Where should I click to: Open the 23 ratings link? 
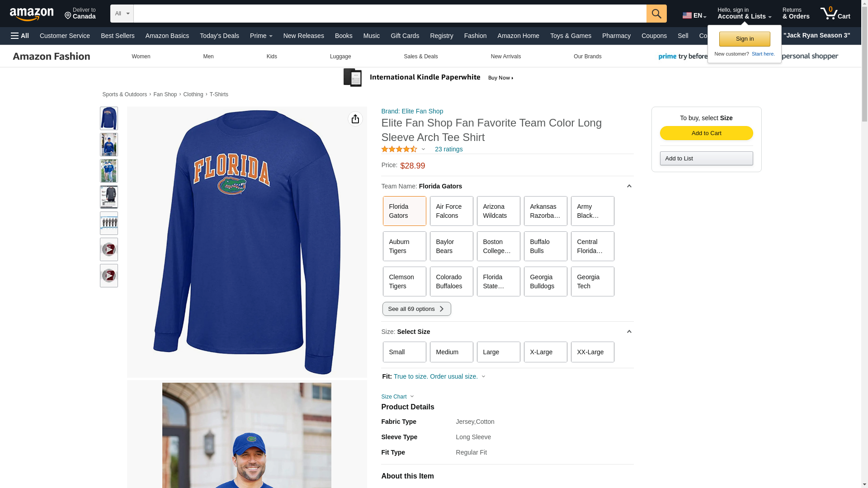coord(448,149)
